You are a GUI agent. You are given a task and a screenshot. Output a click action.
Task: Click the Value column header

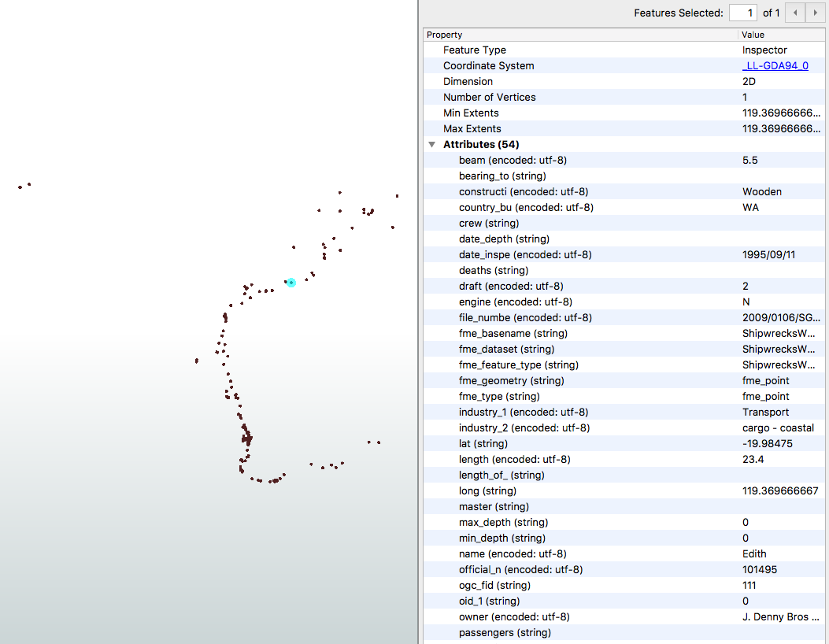753,35
